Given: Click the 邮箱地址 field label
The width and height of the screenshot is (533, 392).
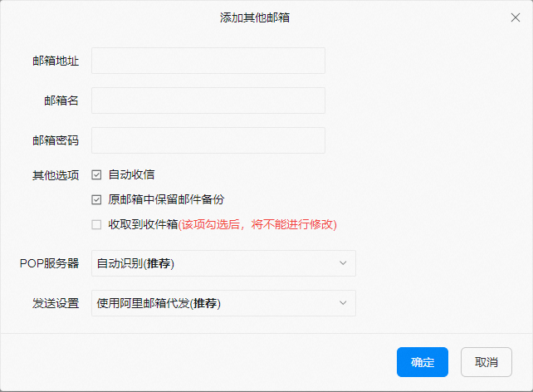Looking at the screenshot, I should 56,61.
